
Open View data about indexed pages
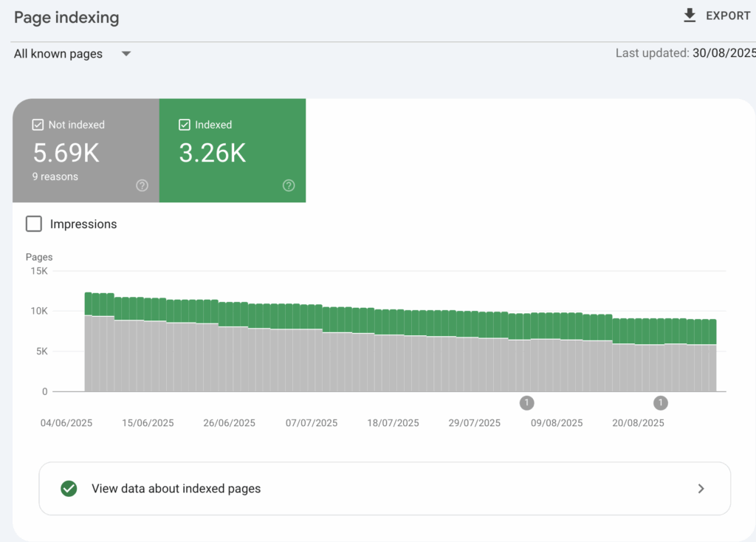click(176, 489)
